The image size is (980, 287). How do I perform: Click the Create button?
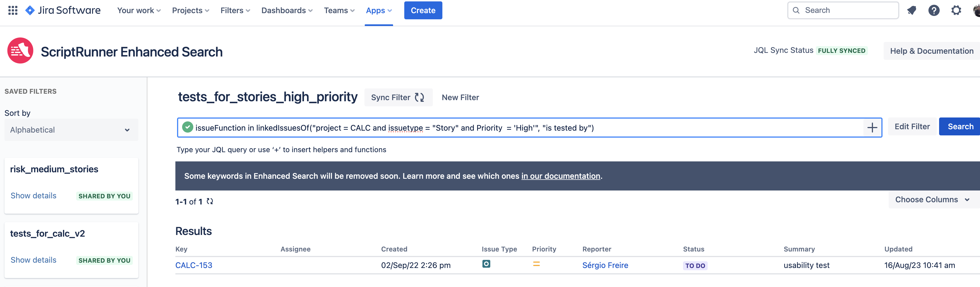coord(423,10)
